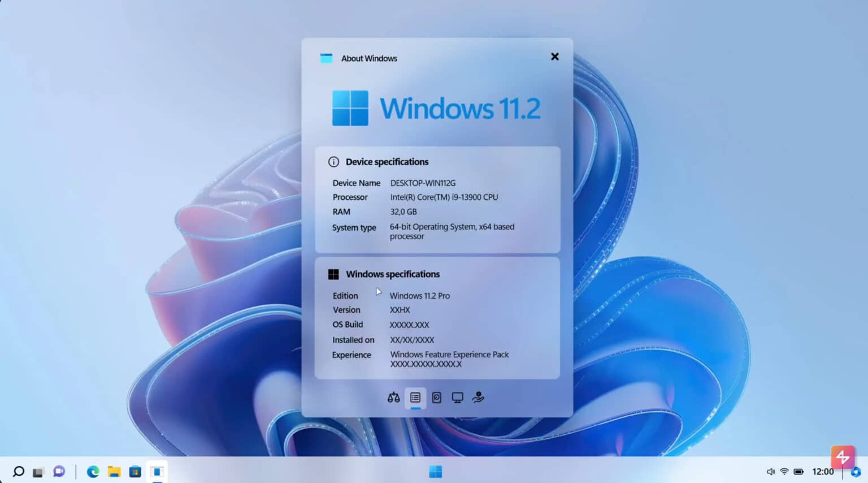Expand the battery status flyout
868x483 pixels.
[800, 471]
